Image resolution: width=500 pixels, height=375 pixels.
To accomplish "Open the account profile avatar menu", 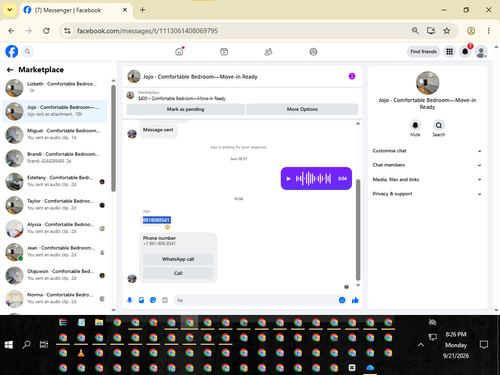I will [481, 52].
